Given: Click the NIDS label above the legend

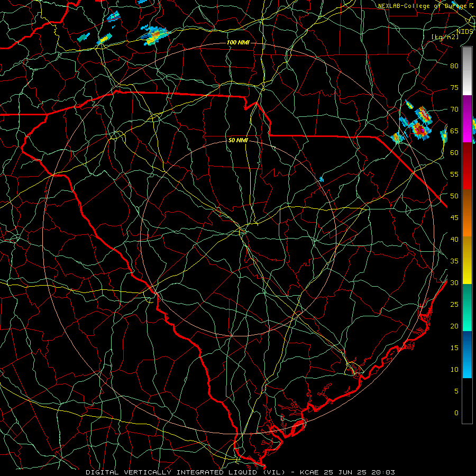Looking at the screenshot, I should click(464, 31).
